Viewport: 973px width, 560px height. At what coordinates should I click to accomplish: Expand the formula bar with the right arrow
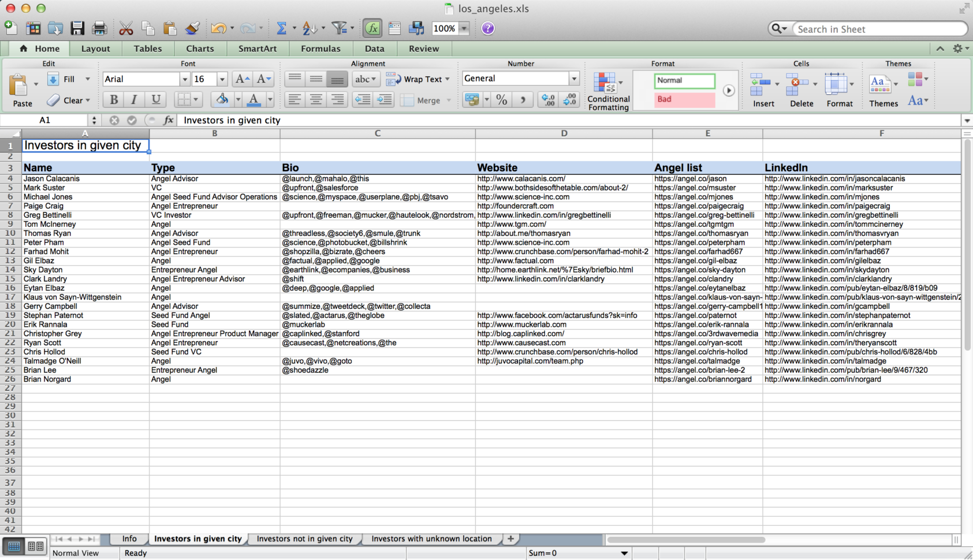click(967, 121)
